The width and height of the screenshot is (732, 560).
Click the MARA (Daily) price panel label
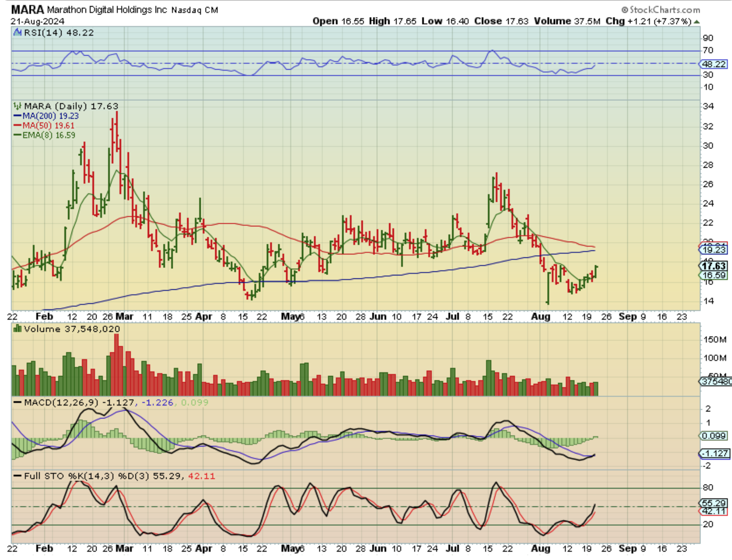[71, 106]
